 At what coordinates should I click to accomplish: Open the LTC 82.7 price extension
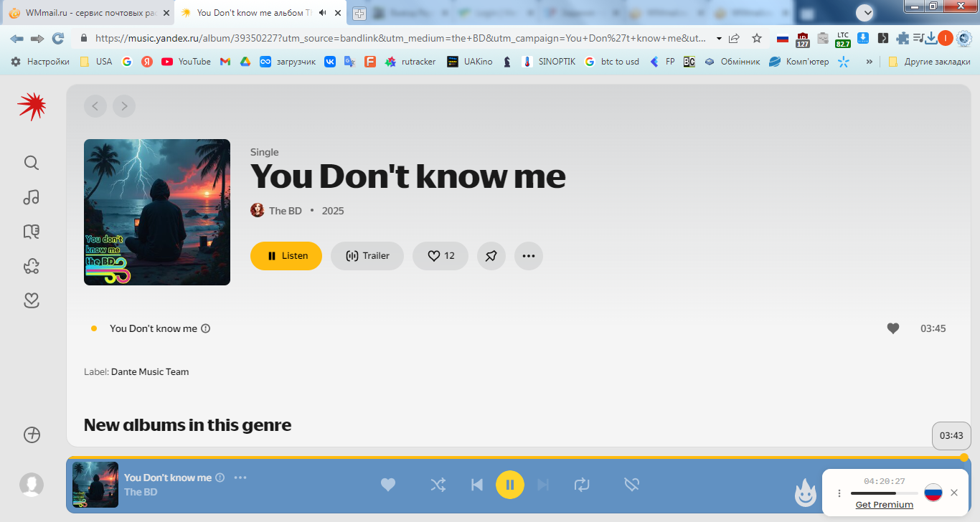coord(843,39)
